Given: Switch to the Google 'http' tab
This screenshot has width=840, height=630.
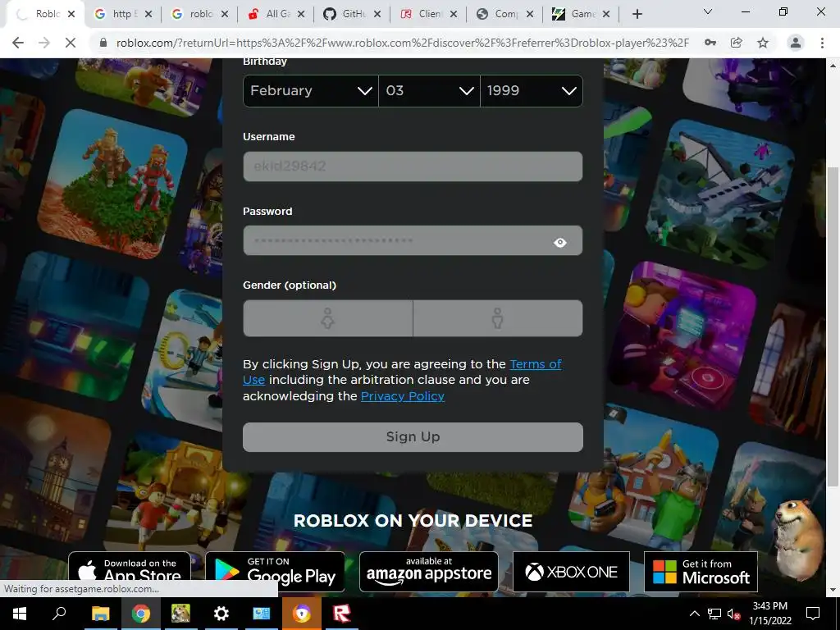Looking at the screenshot, I should click(121, 14).
